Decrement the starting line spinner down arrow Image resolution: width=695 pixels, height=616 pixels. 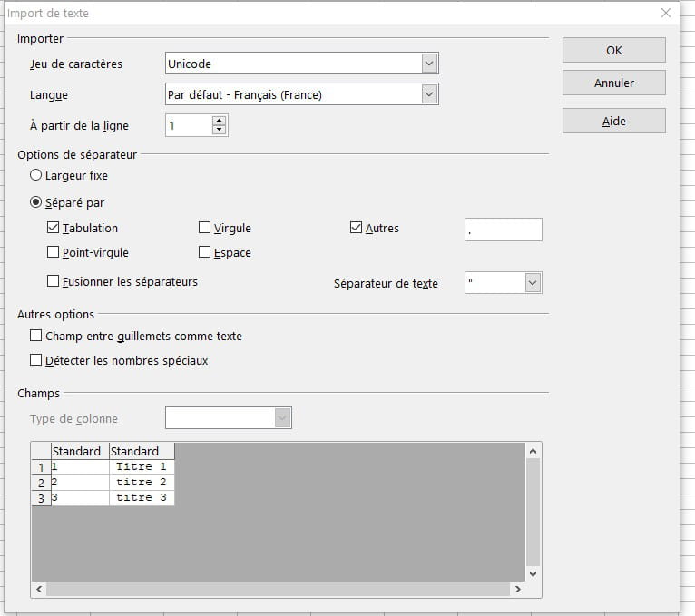click(x=219, y=130)
